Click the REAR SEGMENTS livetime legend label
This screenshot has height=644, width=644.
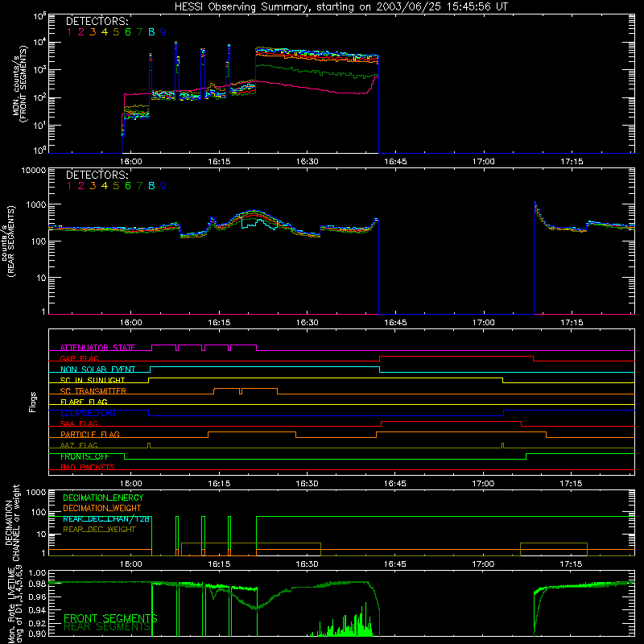pos(107,627)
